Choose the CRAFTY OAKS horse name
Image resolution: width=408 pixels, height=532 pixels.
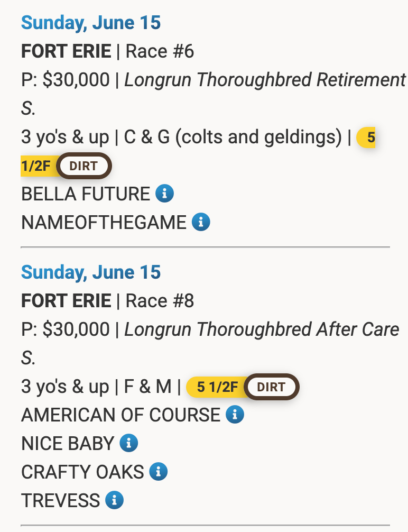82,472
